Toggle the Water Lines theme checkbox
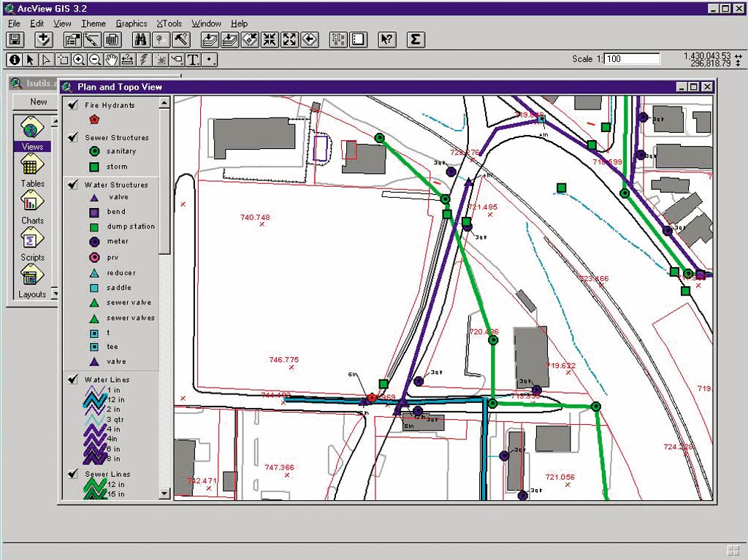 tap(73, 380)
